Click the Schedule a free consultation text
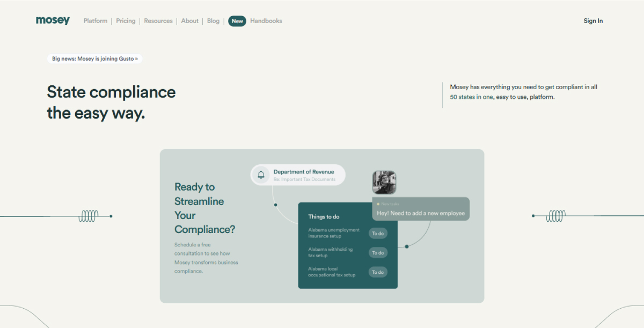Viewport: 644px width, 328px height. click(x=206, y=258)
